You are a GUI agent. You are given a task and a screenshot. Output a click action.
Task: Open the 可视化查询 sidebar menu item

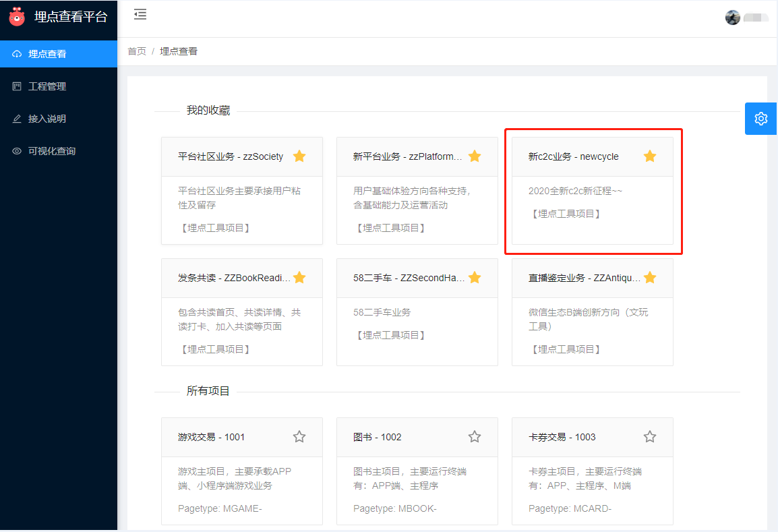tap(59, 151)
